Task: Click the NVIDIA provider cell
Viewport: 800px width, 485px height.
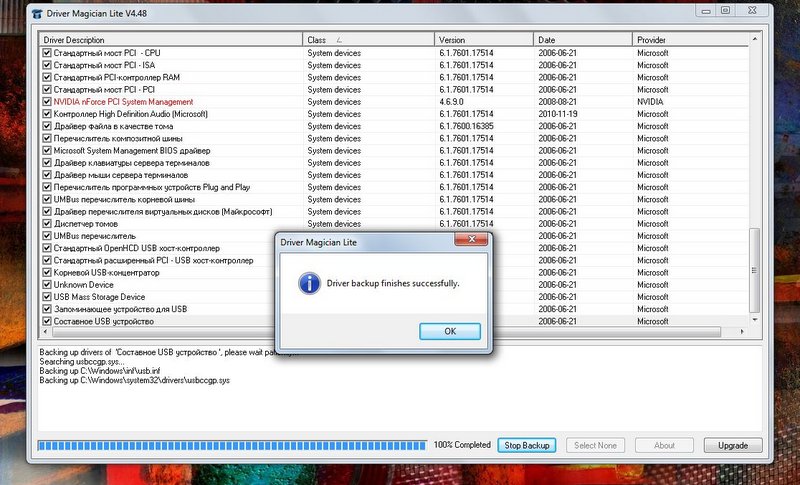Action: click(650, 101)
